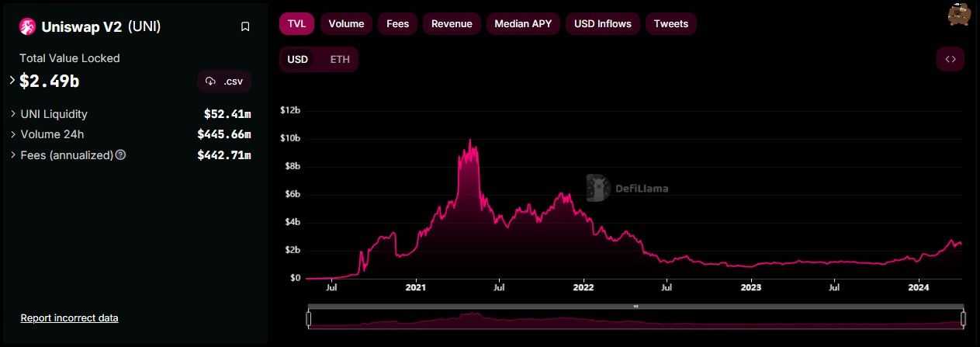
Task: Toggle the Fees chart series
Action: coord(398,23)
